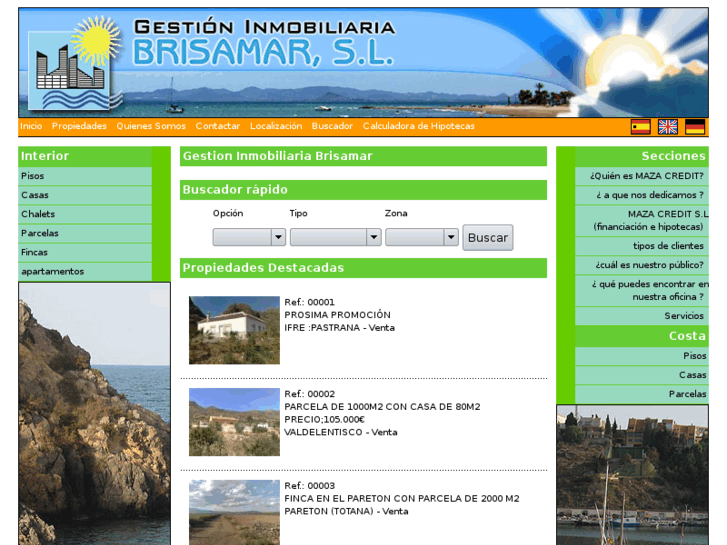Click the Propiedades Destacadas heading
727x545 pixels.
tap(363, 268)
